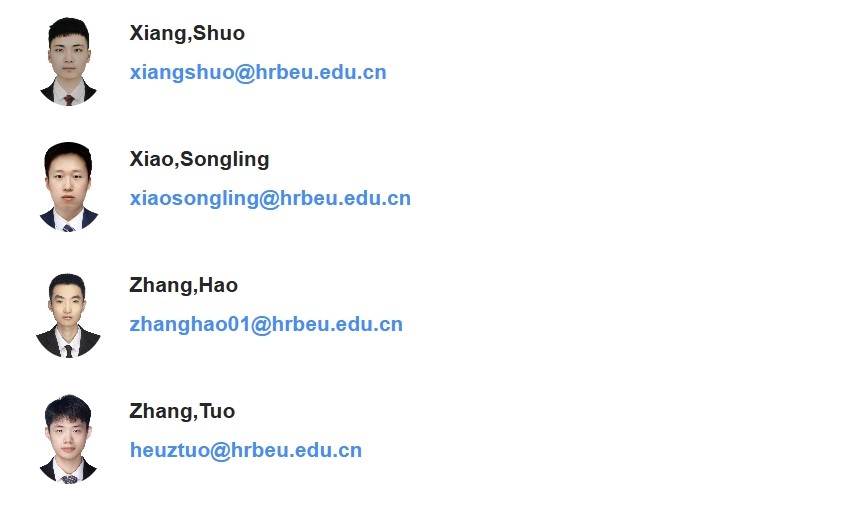Click the photo next to Zhang,Tuo

tap(68, 440)
